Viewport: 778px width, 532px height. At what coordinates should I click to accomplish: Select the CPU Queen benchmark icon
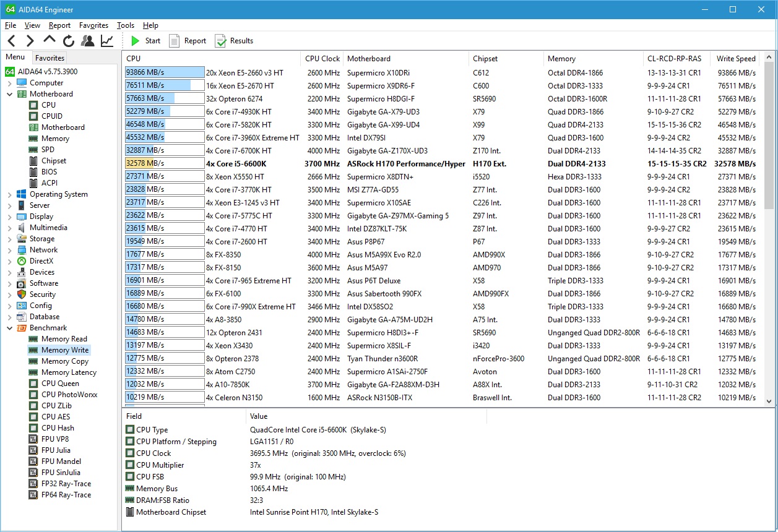coord(33,384)
